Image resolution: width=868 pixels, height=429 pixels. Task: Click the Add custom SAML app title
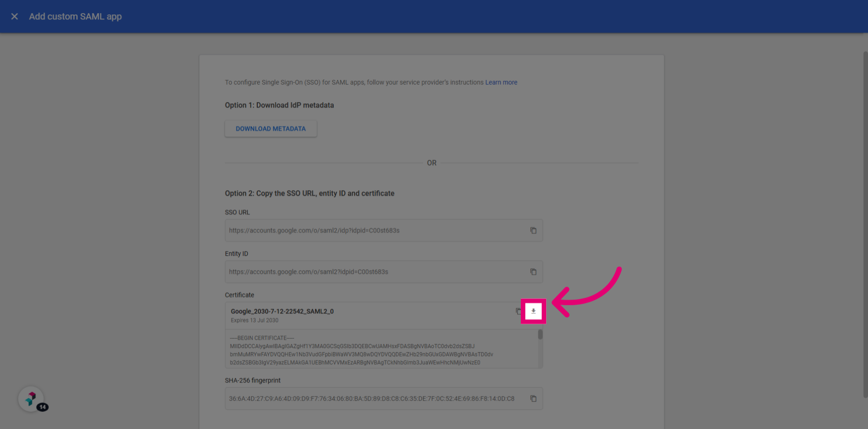tap(75, 16)
